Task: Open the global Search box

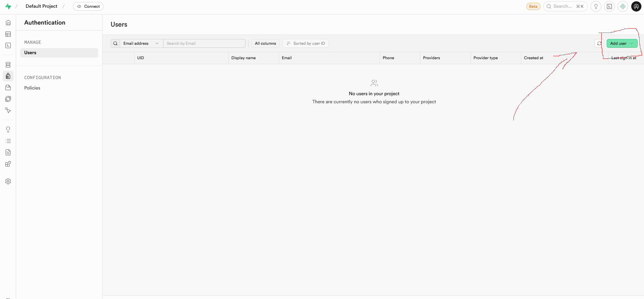Action: point(565,6)
